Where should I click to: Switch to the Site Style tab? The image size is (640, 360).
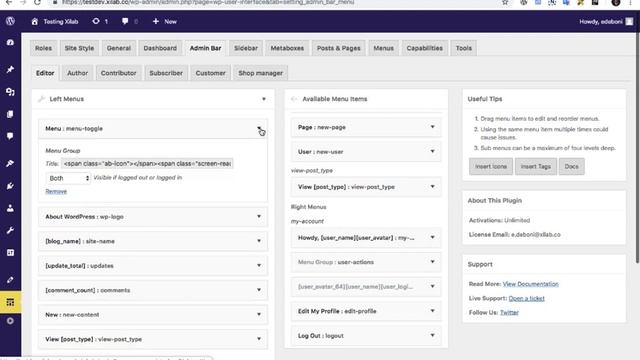click(x=79, y=48)
